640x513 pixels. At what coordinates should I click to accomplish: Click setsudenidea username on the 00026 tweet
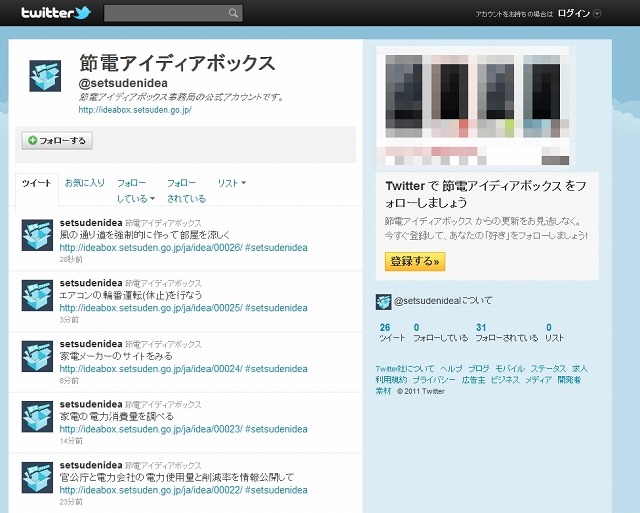[91, 223]
